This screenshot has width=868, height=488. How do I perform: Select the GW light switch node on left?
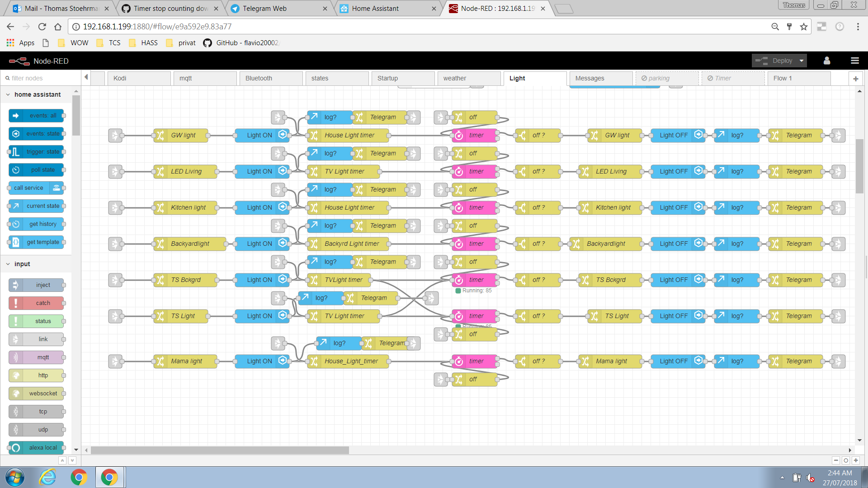click(181, 135)
